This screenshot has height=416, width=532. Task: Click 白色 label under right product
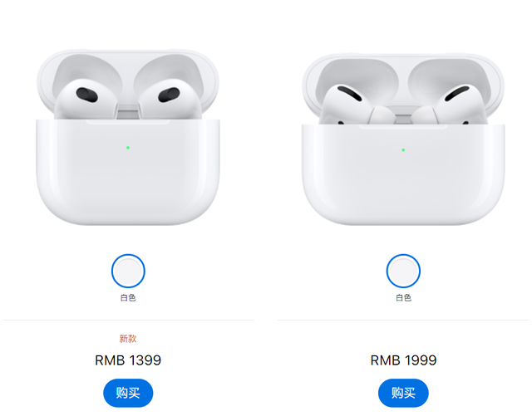coord(403,297)
